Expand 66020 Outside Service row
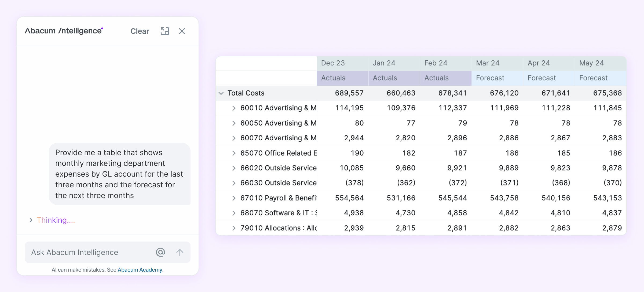The height and width of the screenshot is (292, 644). pyautogui.click(x=234, y=168)
